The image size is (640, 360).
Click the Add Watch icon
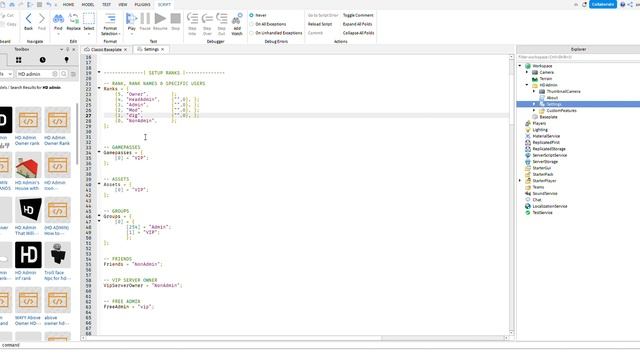(x=237, y=19)
